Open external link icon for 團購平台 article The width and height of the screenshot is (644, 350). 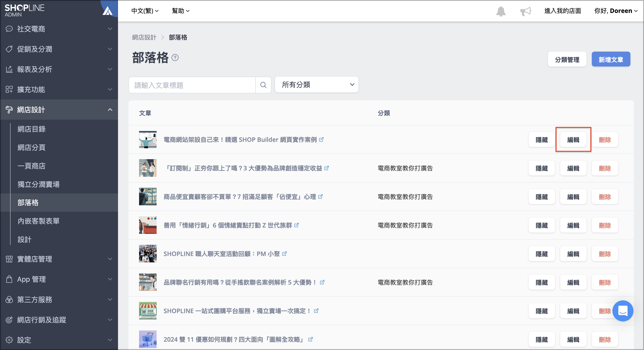(x=316, y=310)
